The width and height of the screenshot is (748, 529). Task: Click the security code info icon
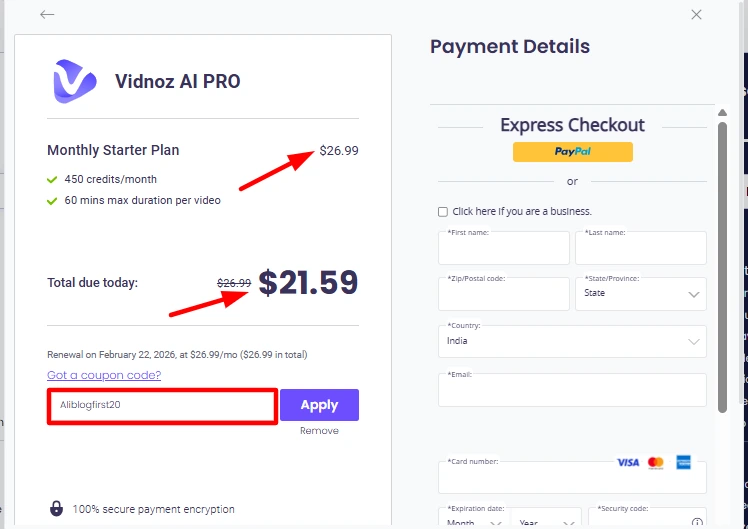coord(696,522)
